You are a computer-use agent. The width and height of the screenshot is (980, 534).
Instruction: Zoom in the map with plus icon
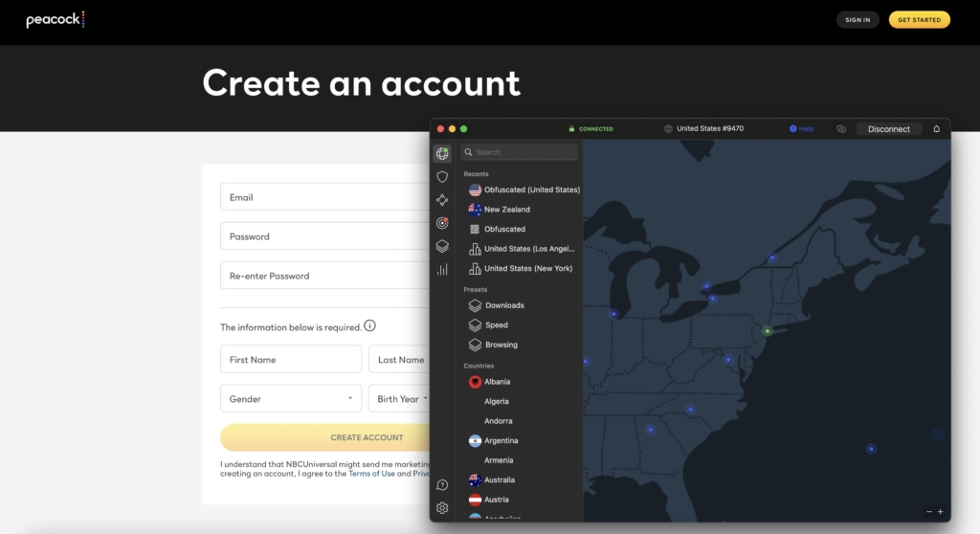coord(940,511)
